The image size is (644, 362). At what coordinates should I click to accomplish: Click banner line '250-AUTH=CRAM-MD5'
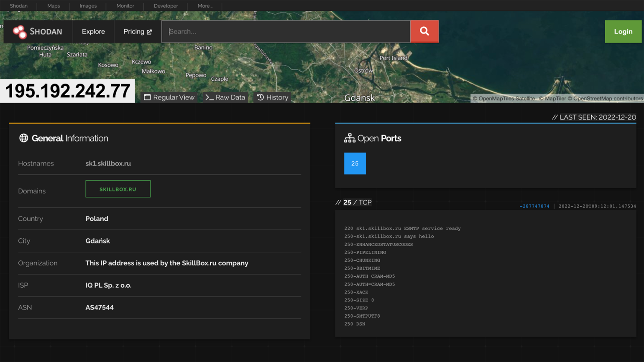point(370,284)
